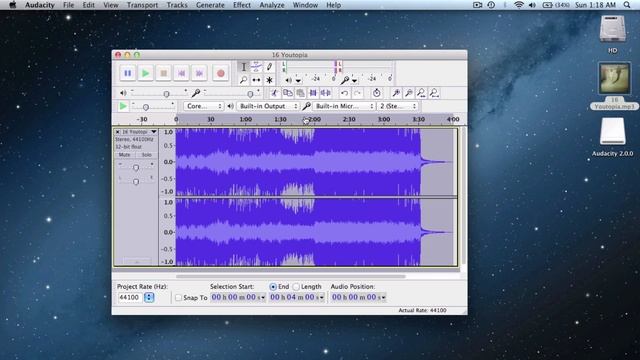Open the Core audio host dropdown
640x360 pixels.
(204, 106)
